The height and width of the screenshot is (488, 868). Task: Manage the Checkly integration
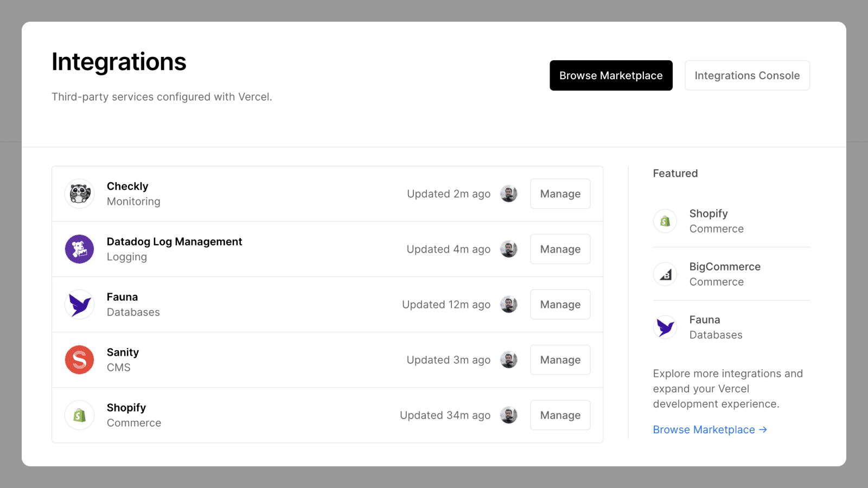pos(560,194)
